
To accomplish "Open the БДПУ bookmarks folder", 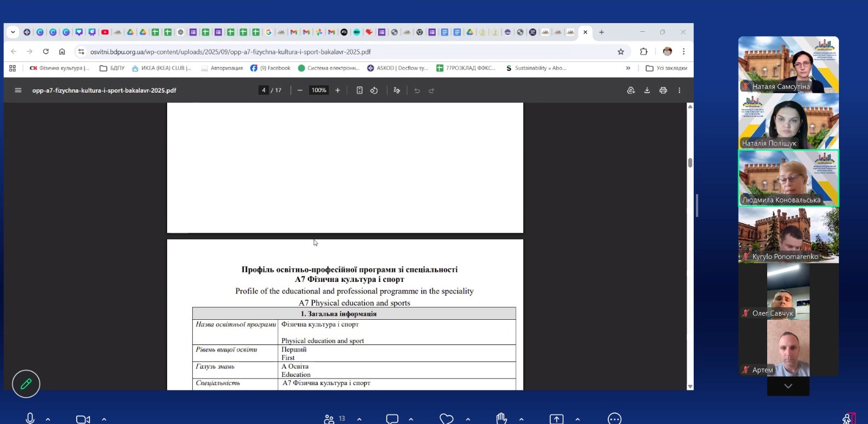I will pyautogui.click(x=112, y=68).
